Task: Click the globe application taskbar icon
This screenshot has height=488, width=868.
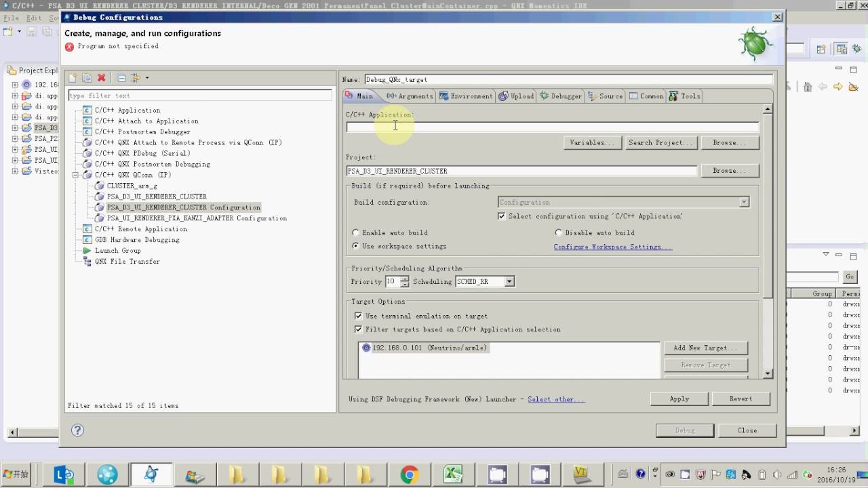Action: (x=107, y=474)
